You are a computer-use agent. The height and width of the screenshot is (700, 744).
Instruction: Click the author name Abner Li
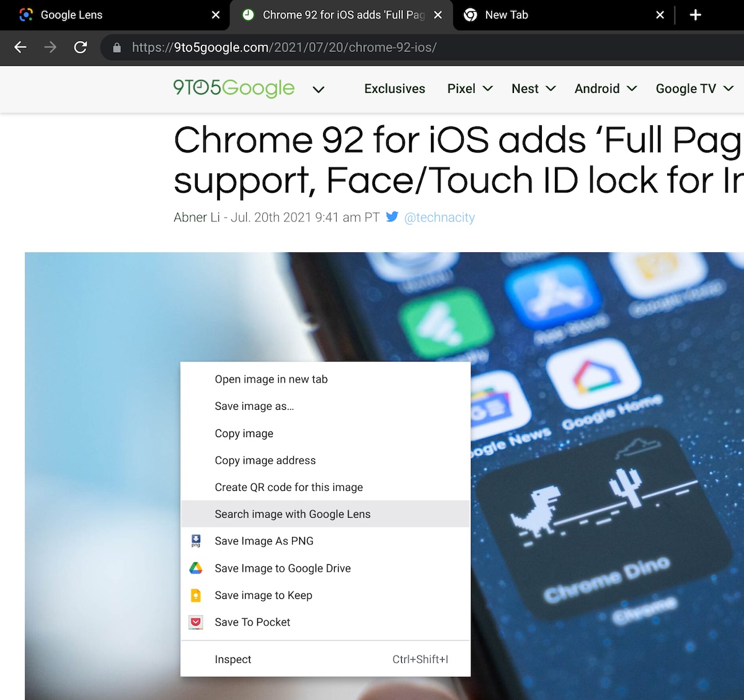[197, 217]
